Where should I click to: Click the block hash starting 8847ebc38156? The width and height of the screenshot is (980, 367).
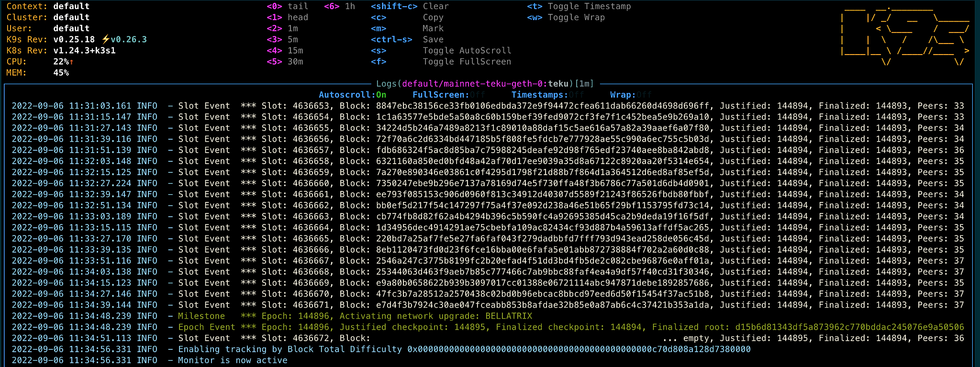click(543, 106)
